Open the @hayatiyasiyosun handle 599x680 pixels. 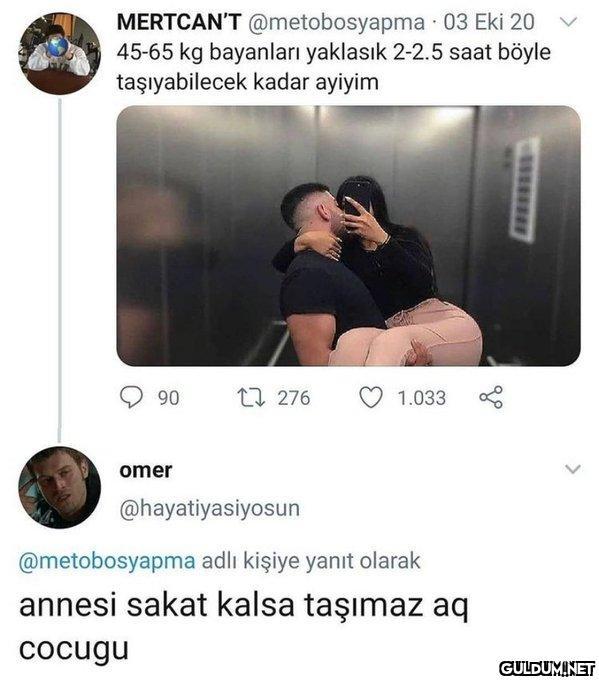click(209, 509)
